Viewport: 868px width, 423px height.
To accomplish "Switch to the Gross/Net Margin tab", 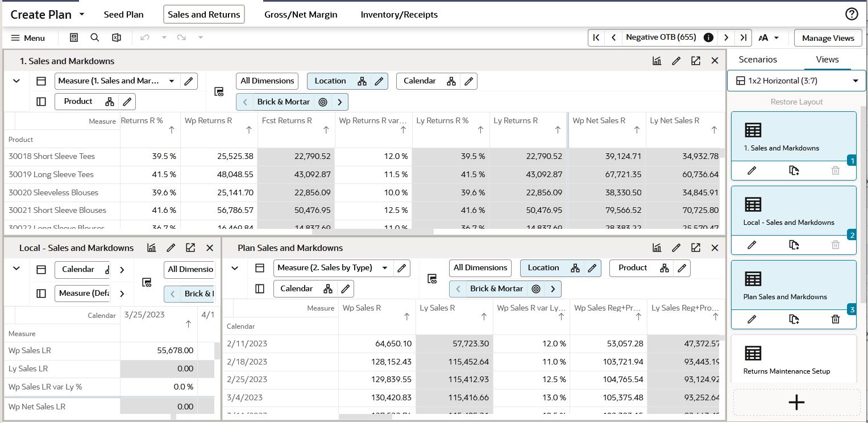I will click(301, 15).
